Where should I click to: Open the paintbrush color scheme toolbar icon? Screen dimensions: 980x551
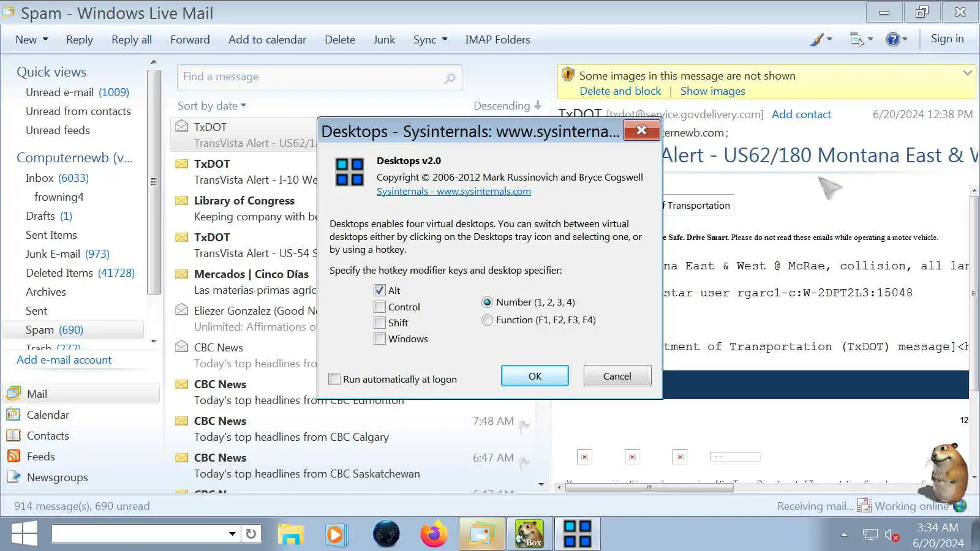(x=817, y=39)
